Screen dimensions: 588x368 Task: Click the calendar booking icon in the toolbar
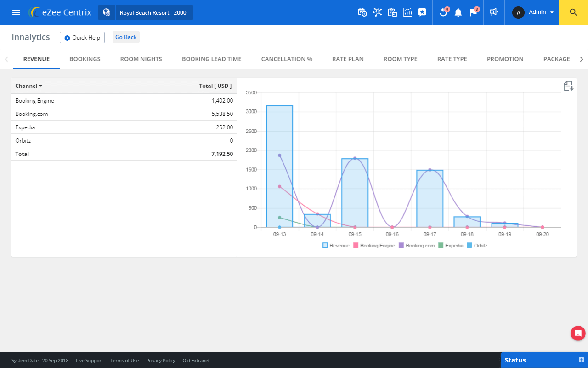click(362, 12)
